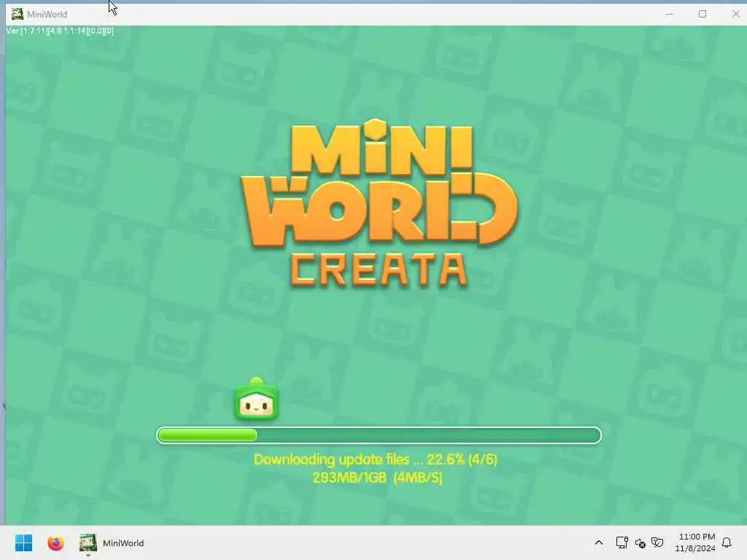Launch Firefox from the taskbar

pos(55,542)
